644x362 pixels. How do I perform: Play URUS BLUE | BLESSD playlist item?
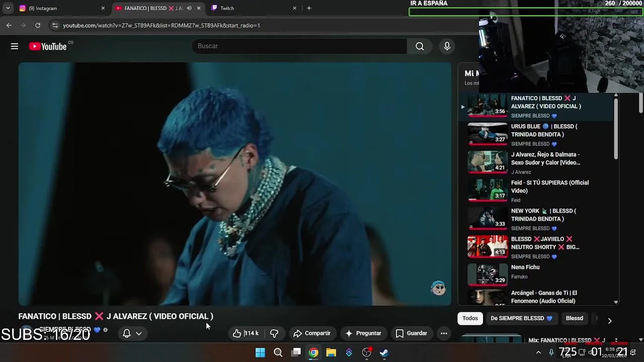(536, 135)
